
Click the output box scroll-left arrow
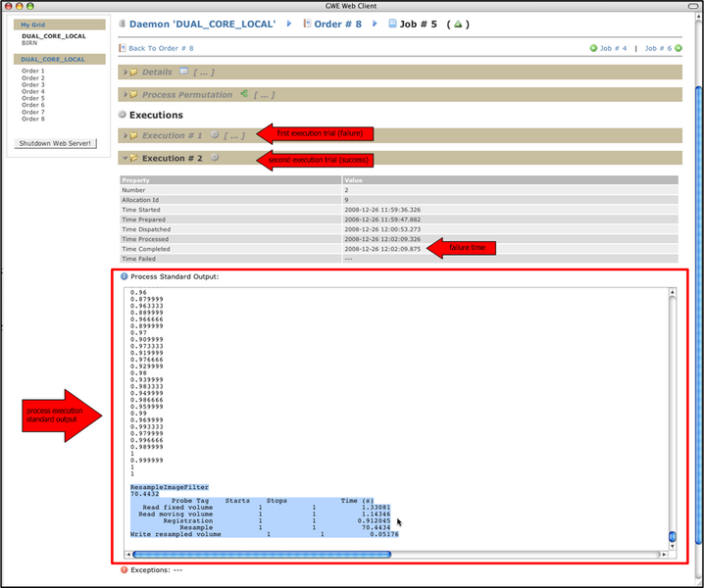(x=128, y=555)
